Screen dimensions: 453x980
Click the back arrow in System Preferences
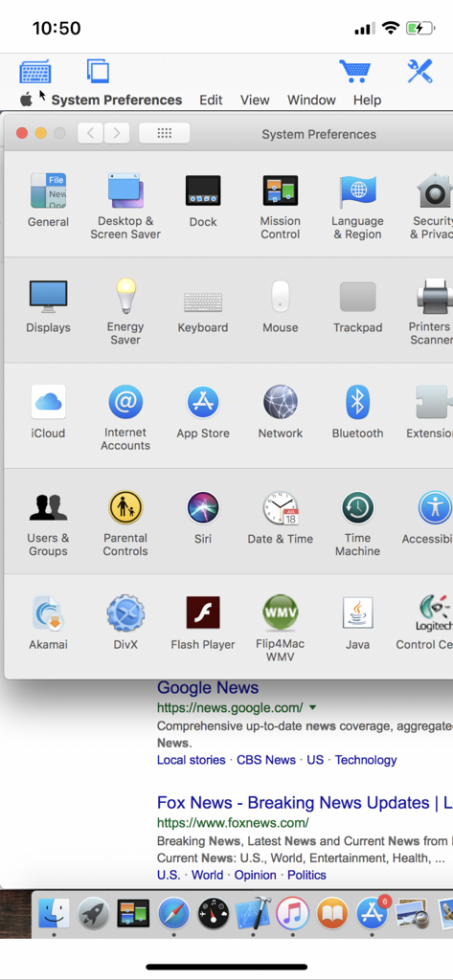tap(91, 133)
